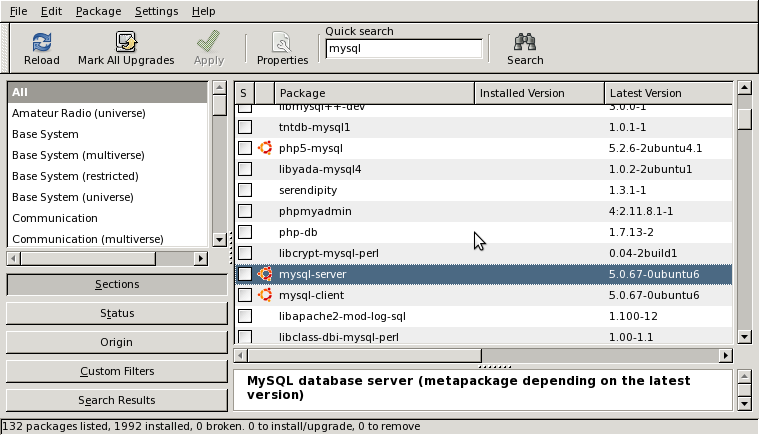Viewport: 759px width, 435px height.
Task: Toggle the tntdb-mysql1 status checkbox
Action: tap(244, 127)
